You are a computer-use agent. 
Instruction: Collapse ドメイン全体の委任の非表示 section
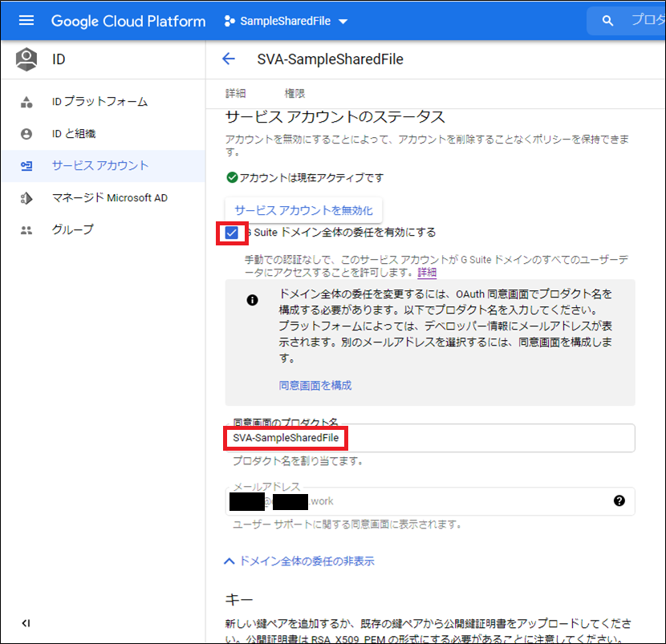tap(299, 561)
